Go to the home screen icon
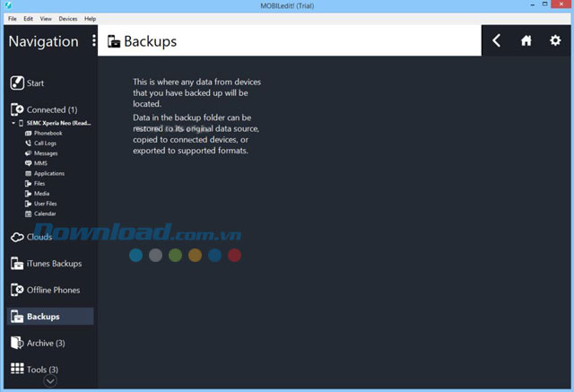 tap(526, 41)
